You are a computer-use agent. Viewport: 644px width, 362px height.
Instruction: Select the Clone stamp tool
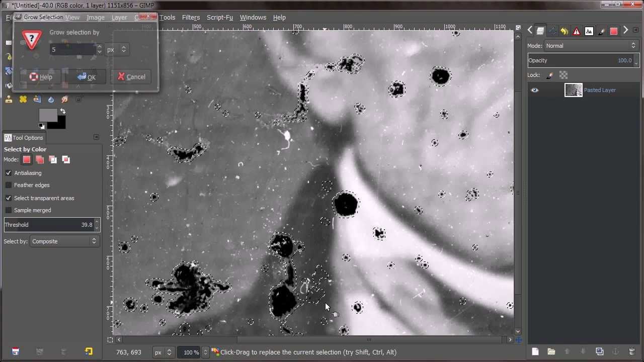9,100
